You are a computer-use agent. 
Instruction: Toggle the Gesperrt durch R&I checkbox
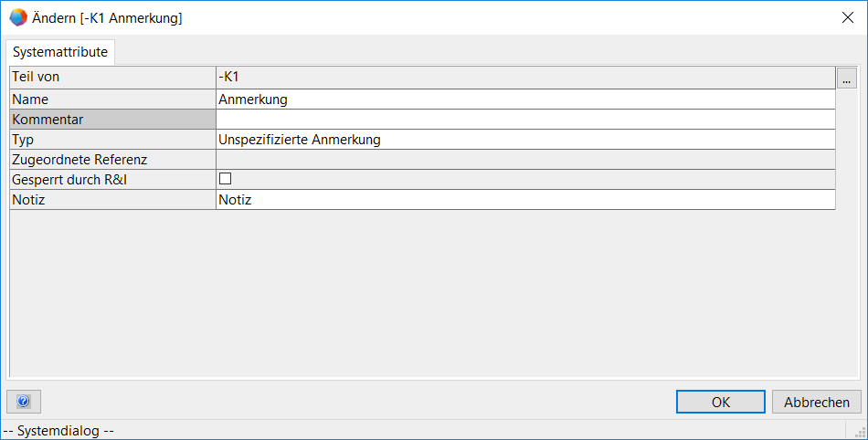pos(225,179)
